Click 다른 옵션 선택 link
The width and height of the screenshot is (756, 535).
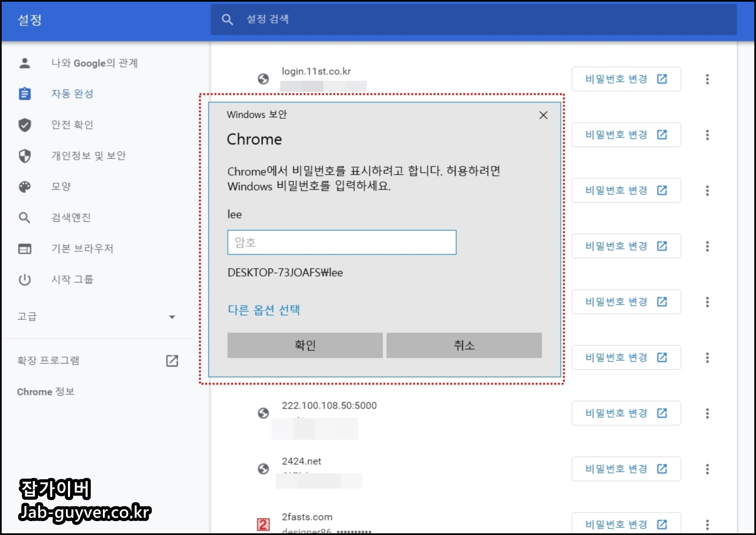point(264,310)
